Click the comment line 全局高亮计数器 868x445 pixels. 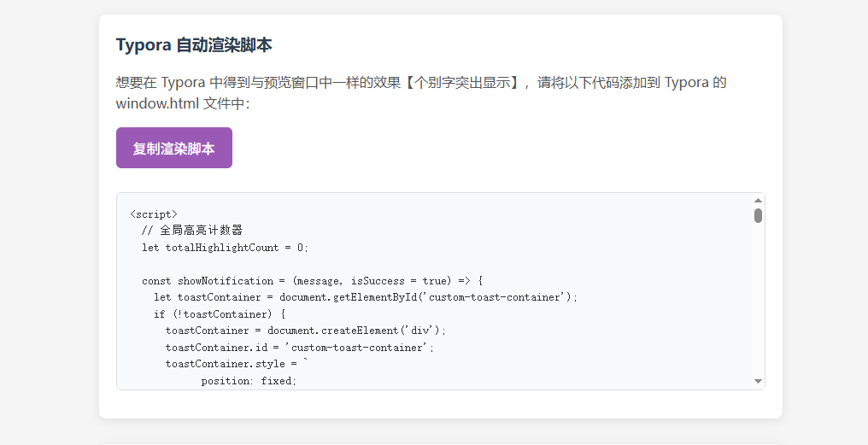[192, 231]
